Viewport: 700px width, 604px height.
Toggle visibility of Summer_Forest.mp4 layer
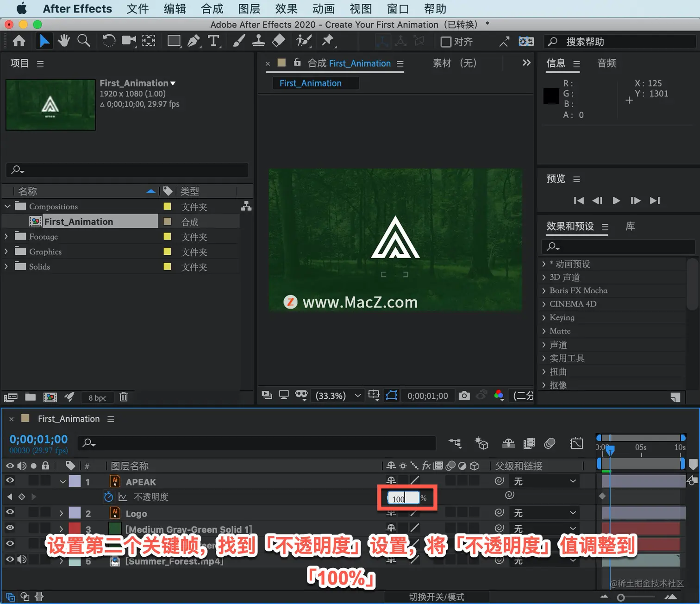(x=10, y=559)
